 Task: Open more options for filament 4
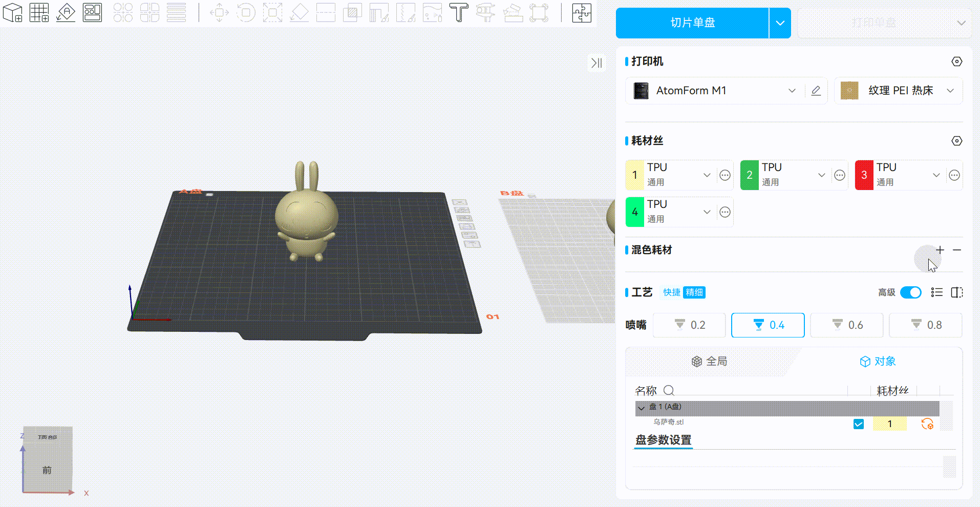[725, 212]
